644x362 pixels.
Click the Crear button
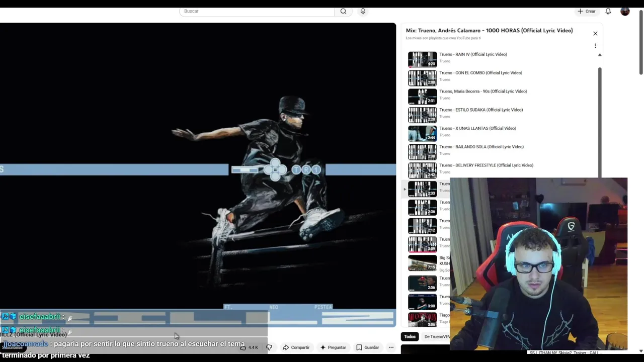587,11
